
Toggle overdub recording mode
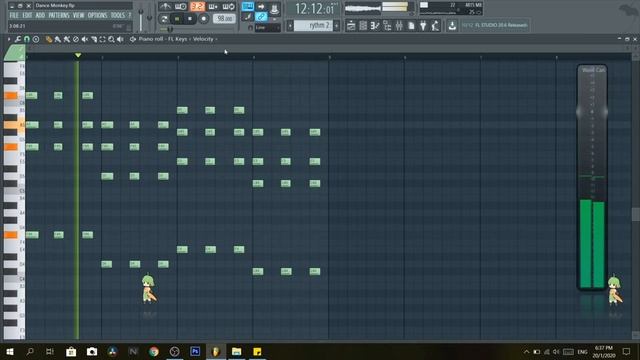tap(213, 7)
